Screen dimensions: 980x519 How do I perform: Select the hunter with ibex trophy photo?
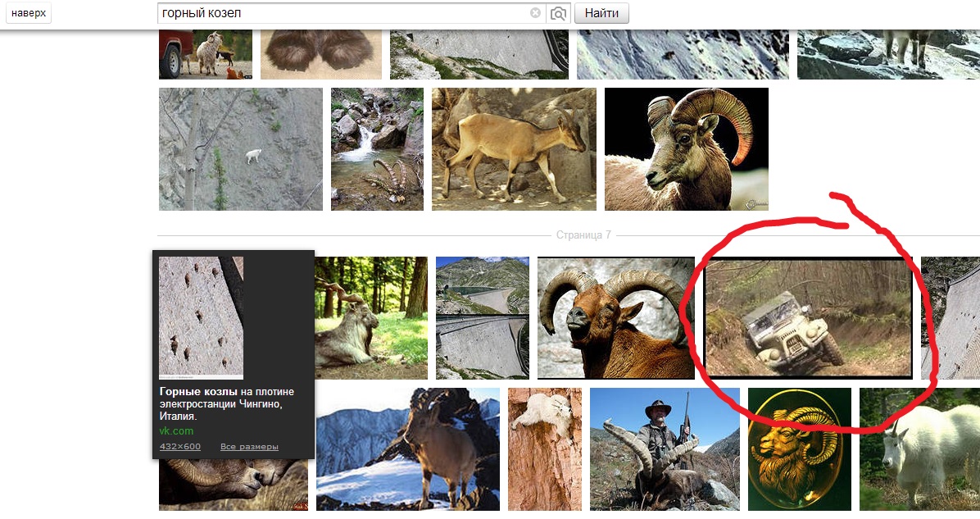pyautogui.click(x=665, y=448)
